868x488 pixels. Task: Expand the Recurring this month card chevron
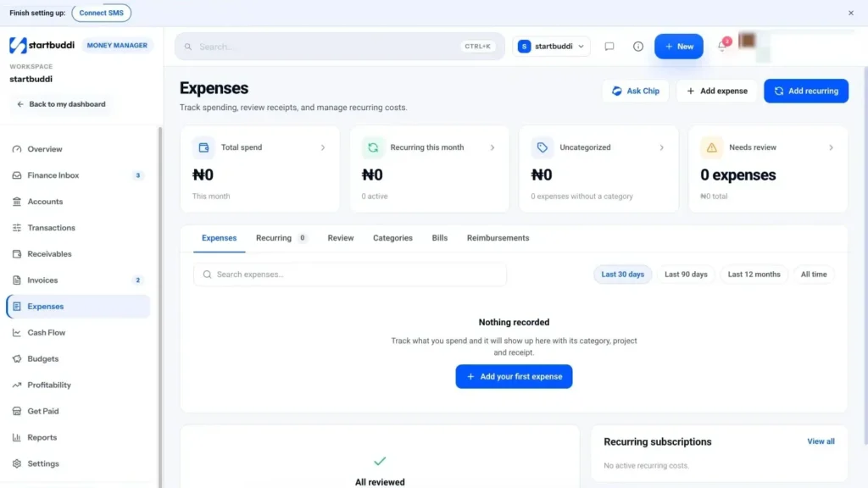pyautogui.click(x=492, y=147)
